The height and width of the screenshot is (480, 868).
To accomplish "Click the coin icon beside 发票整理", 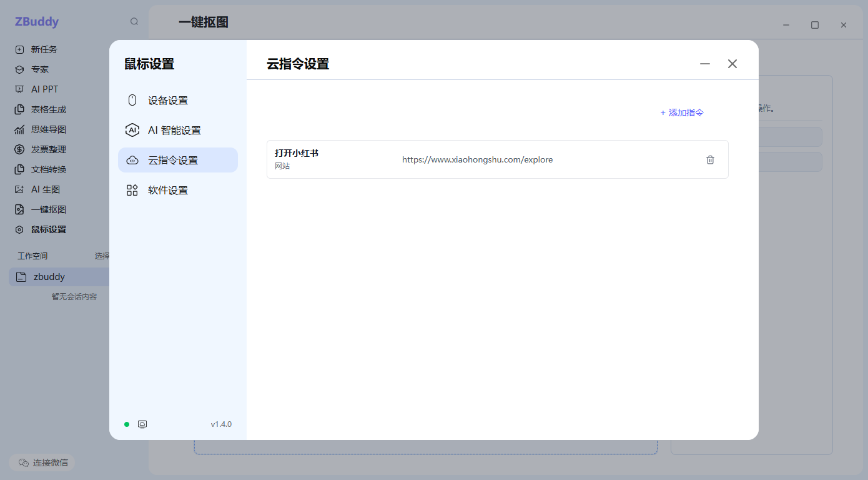I will (19, 149).
